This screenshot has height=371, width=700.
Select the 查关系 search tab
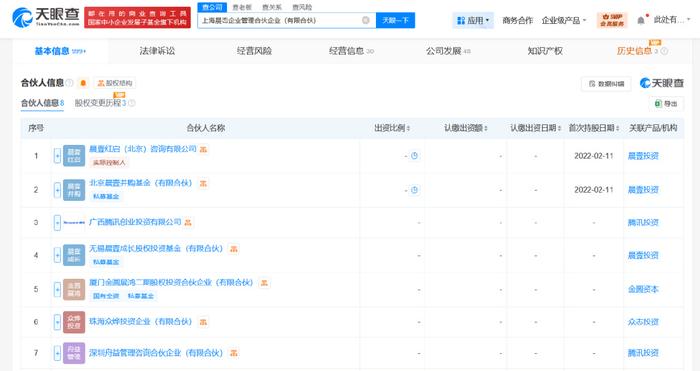pos(272,7)
